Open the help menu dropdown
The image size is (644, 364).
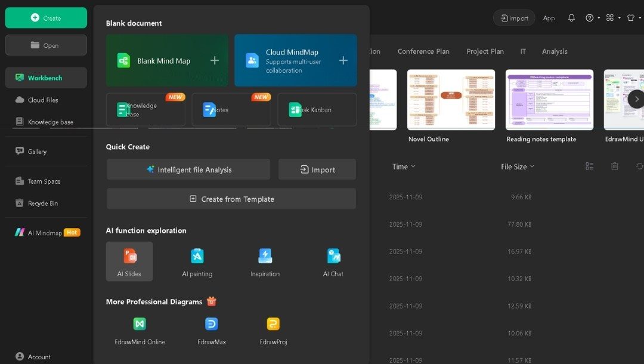click(590, 18)
